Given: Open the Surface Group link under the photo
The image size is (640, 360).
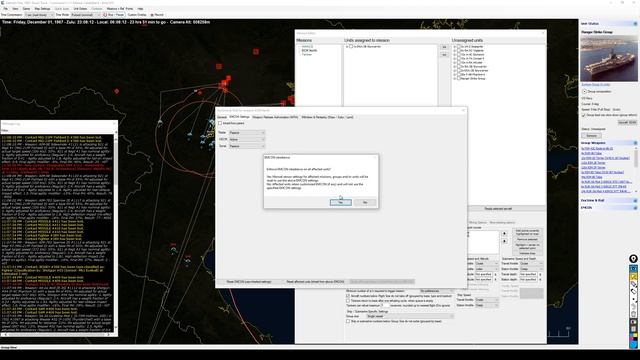Looking at the screenshot, I should [596, 84].
